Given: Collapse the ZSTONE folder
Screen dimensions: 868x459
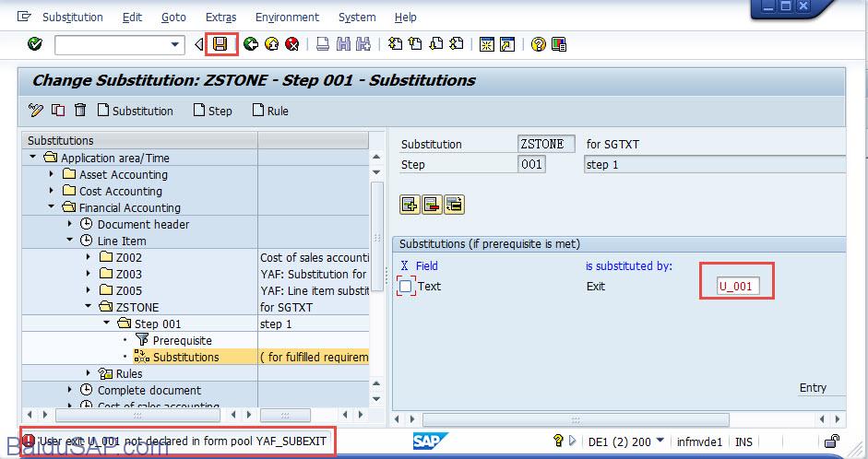Looking at the screenshot, I should [89, 306].
